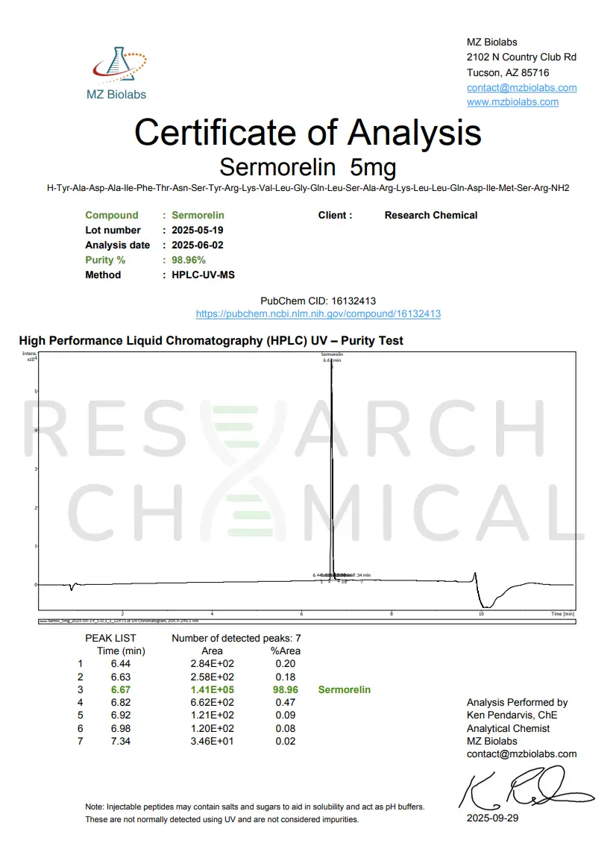This screenshot has height=852, width=616.
Task: Click the Sermorelin 5mg heading
Action: point(307,165)
